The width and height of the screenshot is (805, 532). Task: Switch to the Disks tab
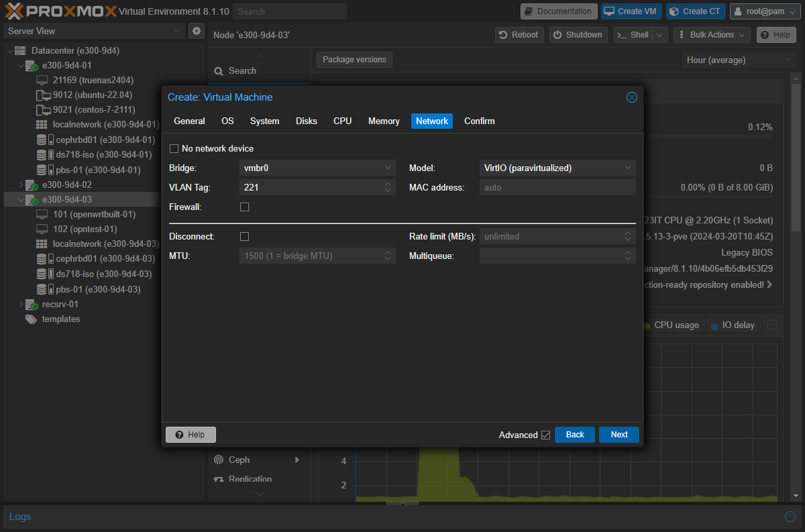tap(307, 121)
